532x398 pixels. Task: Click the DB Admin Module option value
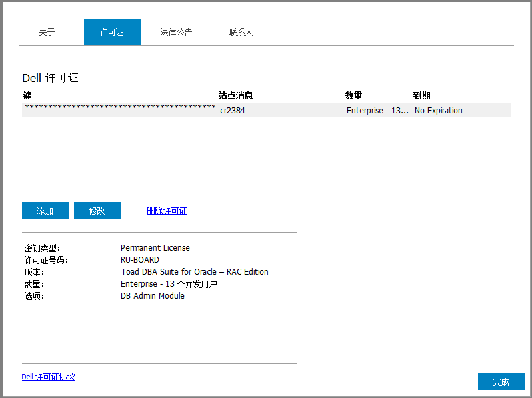(x=153, y=296)
